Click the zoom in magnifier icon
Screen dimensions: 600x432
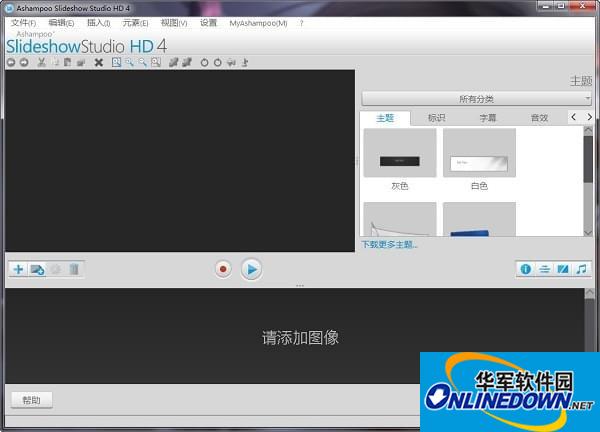[x=130, y=62]
